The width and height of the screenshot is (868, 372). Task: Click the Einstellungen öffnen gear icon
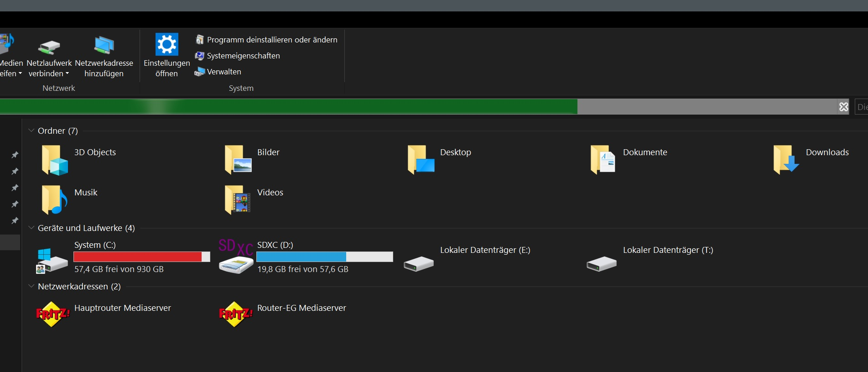point(166,44)
